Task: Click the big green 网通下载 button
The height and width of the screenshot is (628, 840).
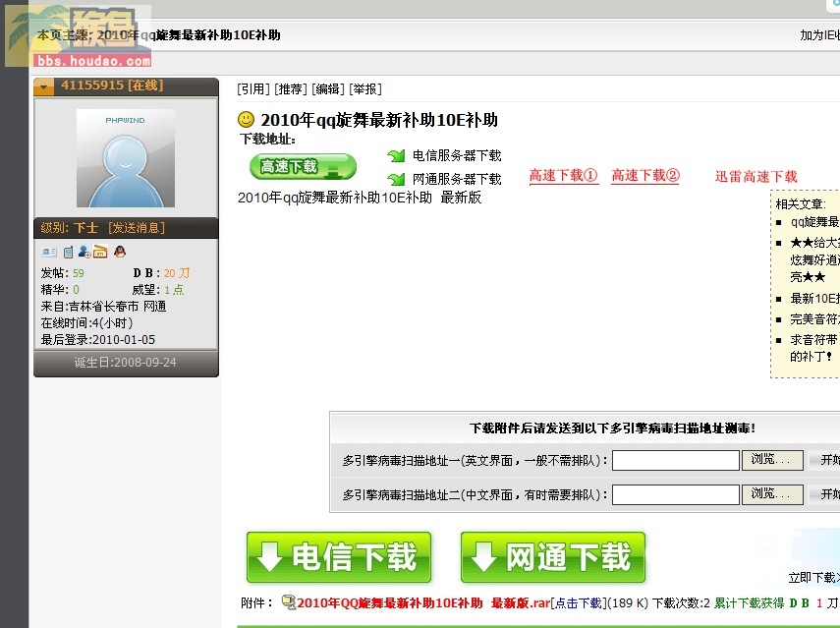Action: [553, 557]
